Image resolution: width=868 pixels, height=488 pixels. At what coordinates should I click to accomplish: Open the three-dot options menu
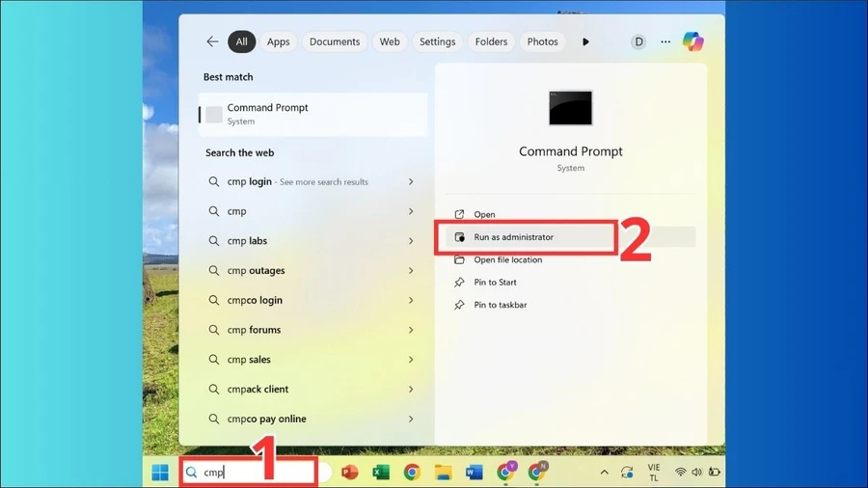point(665,41)
